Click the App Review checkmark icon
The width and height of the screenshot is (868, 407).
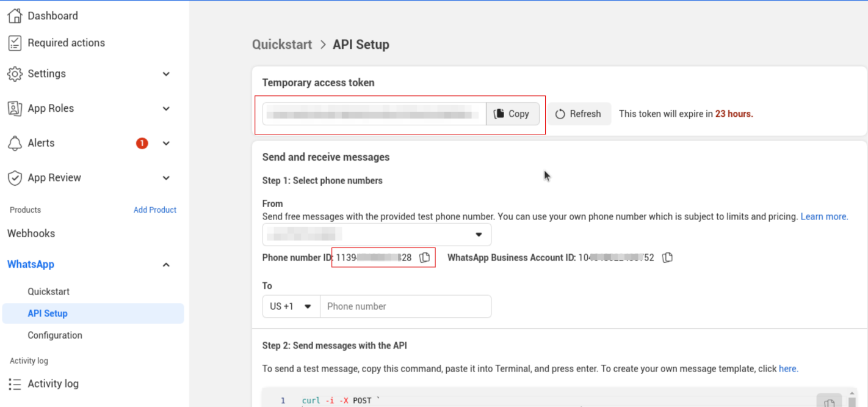[15, 177]
